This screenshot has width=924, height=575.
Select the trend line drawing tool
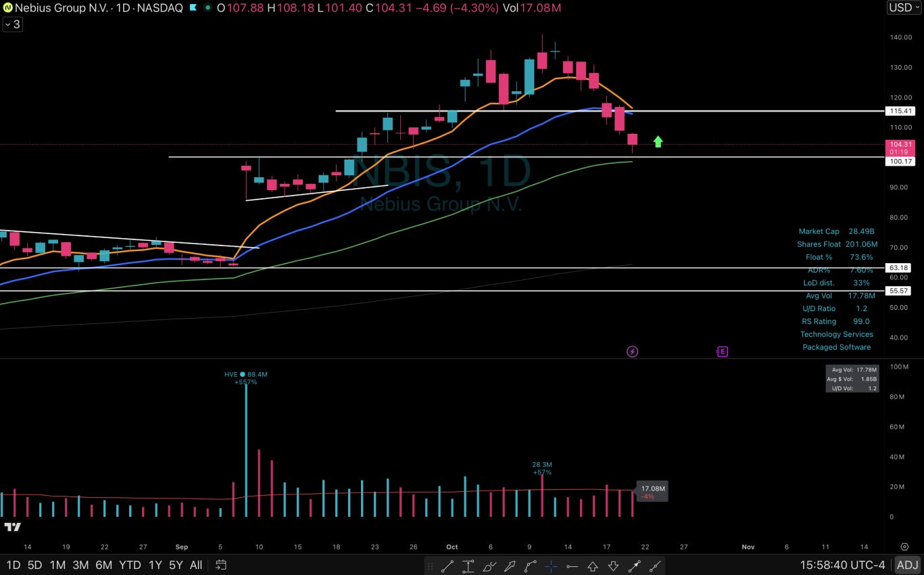click(447, 566)
